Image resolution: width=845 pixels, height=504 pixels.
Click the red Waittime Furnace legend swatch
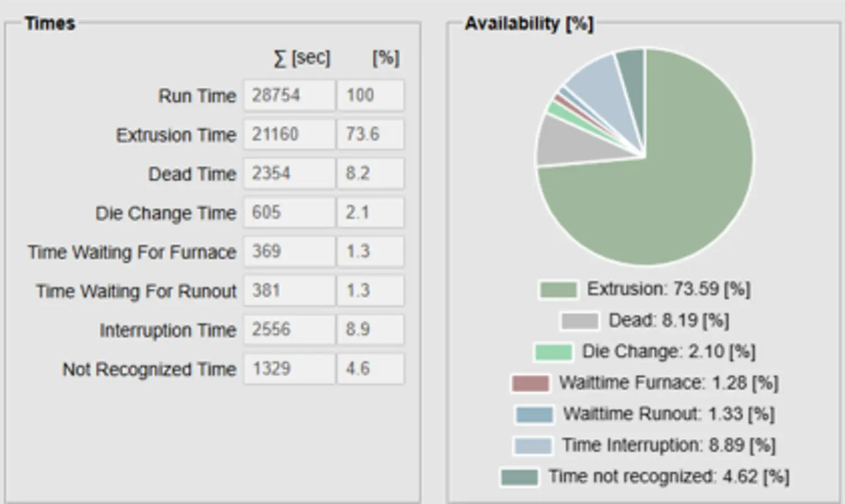(x=530, y=384)
